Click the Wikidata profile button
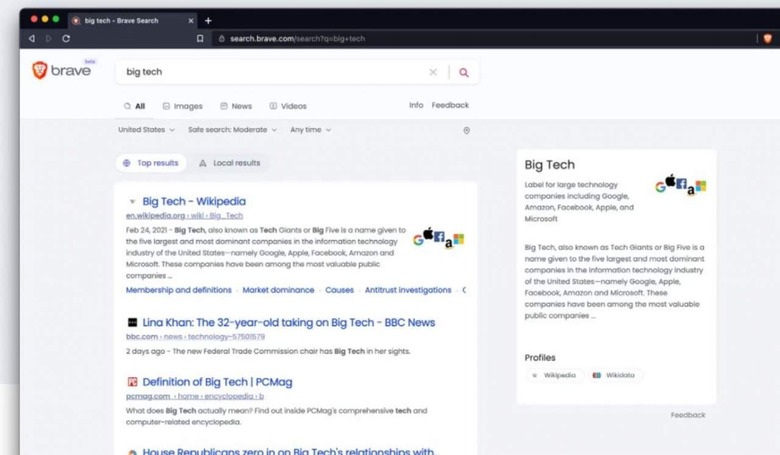 pyautogui.click(x=613, y=375)
